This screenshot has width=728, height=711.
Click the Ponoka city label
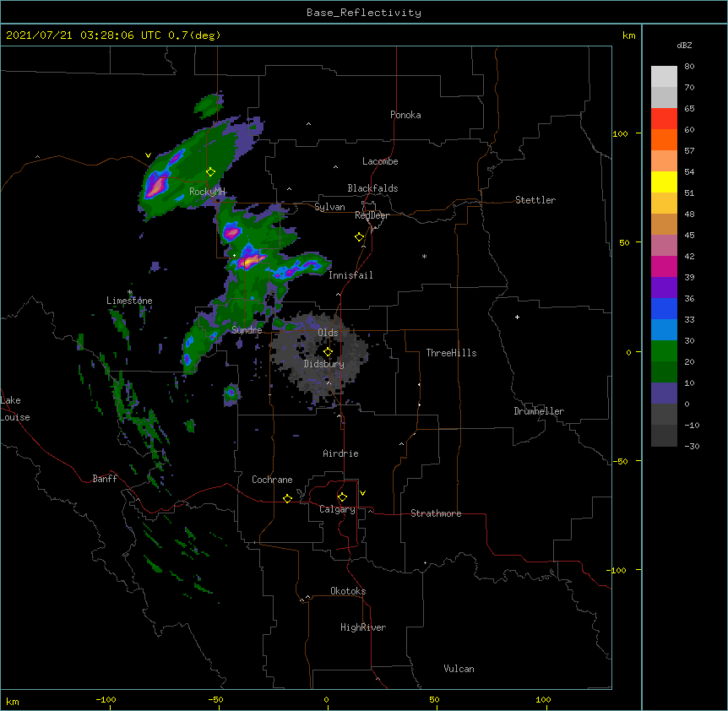coord(405,115)
